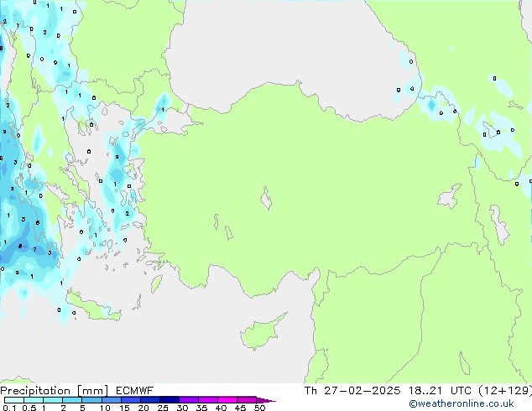Image resolution: width=532 pixels, height=411 pixels.
Task: Click the 0.1 to 0.5 mm legend swatch
Action: [14, 400]
